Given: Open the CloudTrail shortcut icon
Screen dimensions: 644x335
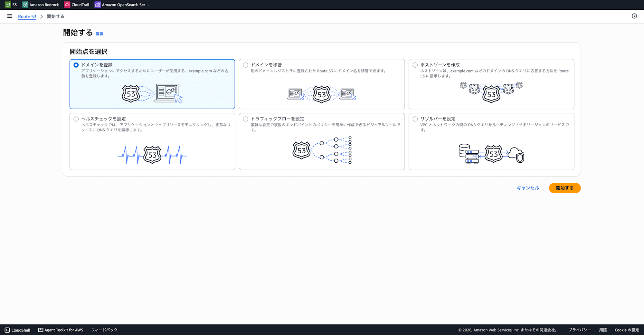Looking at the screenshot, I should (x=67, y=5).
